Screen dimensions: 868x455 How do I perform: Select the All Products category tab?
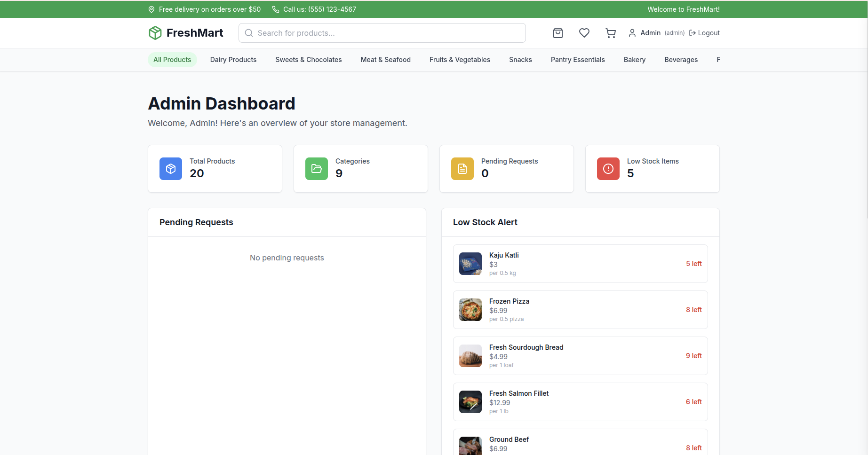(x=172, y=60)
